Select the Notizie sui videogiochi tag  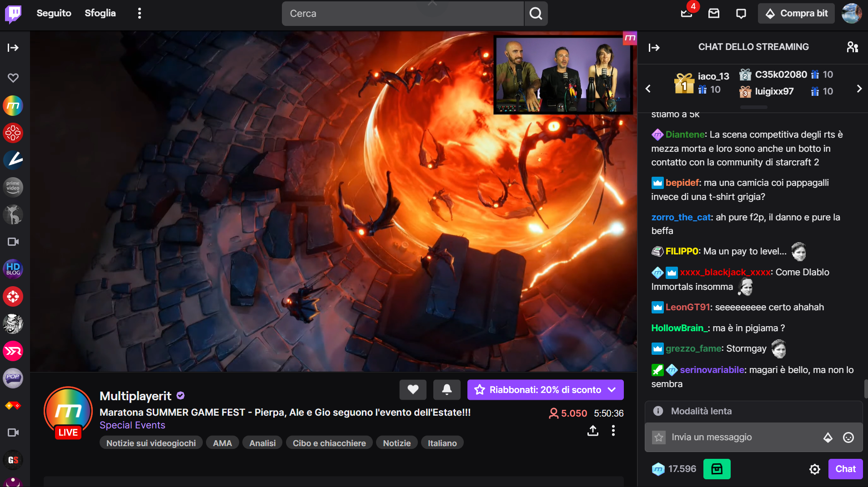coord(151,443)
